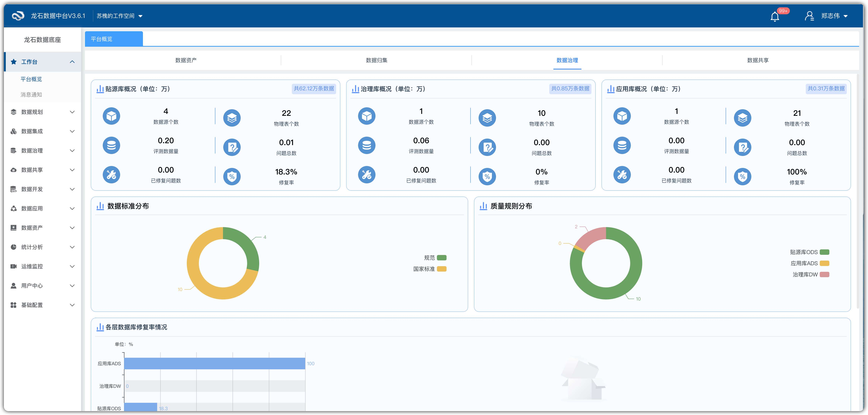Click the 龙石数据中台 logo icon
This screenshot has height=415, width=868.
tap(18, 16)
